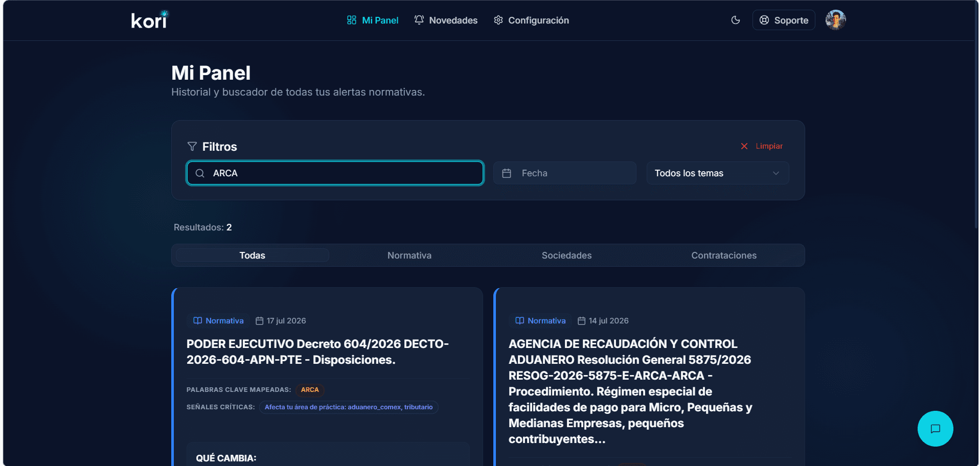Open the Soporte button
The image size is (980, 466).
[x=784, y=20]
